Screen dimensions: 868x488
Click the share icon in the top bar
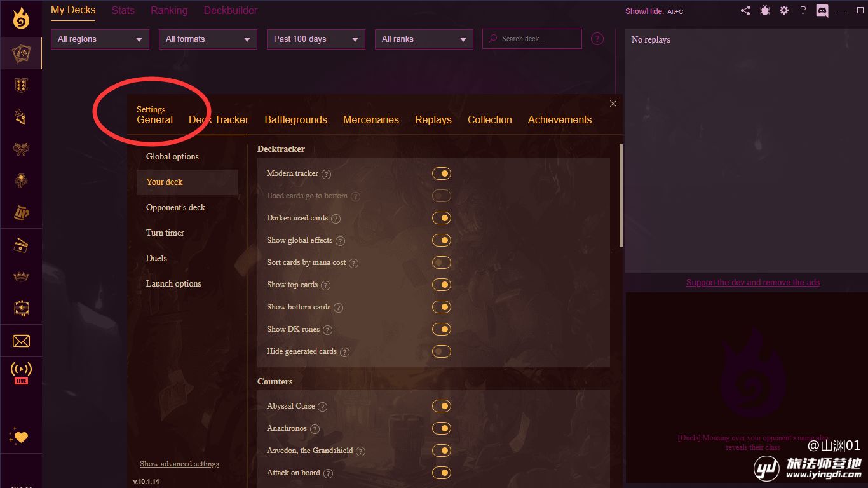(745, 10)
